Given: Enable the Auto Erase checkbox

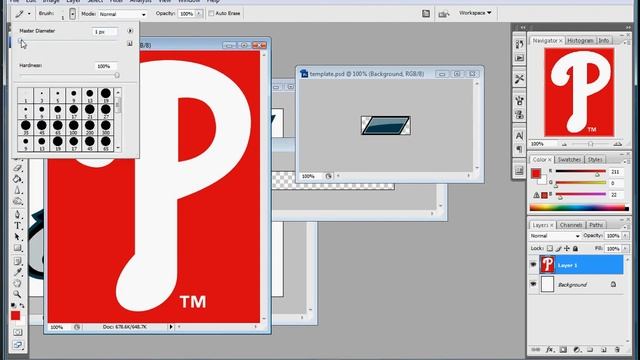Looking at the screenshot, I should click(211, 13).
